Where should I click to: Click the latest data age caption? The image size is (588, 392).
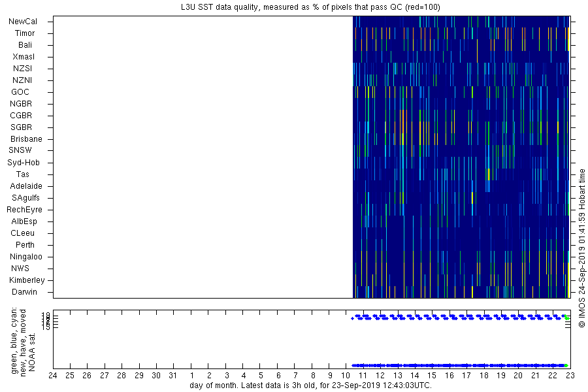click(310, 385)
